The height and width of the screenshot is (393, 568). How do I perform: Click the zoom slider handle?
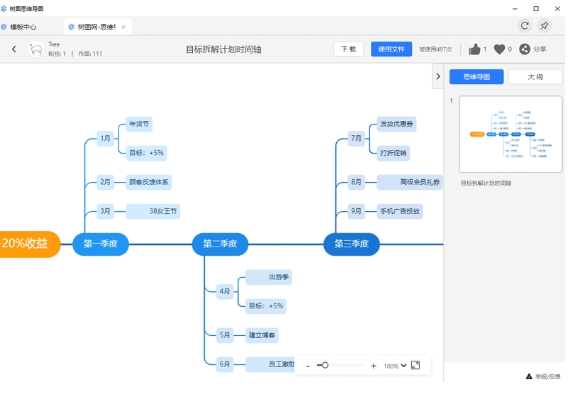(x=325, y=365)
